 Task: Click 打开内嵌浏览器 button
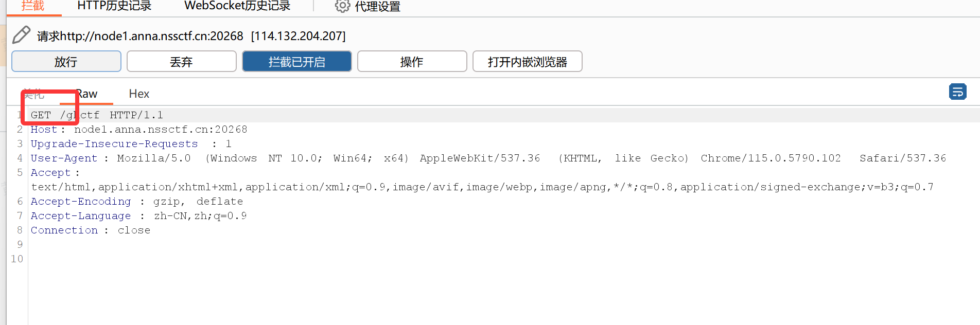click(x=527, y=62)
